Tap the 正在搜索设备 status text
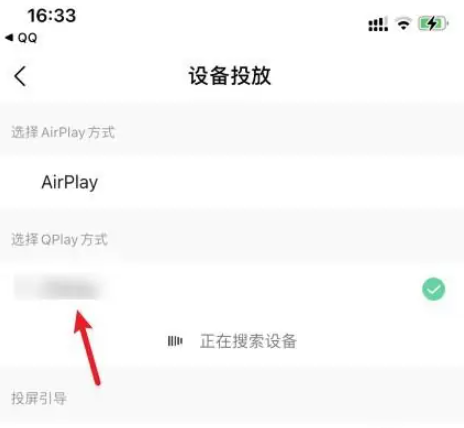 click(x=248, y=341)
